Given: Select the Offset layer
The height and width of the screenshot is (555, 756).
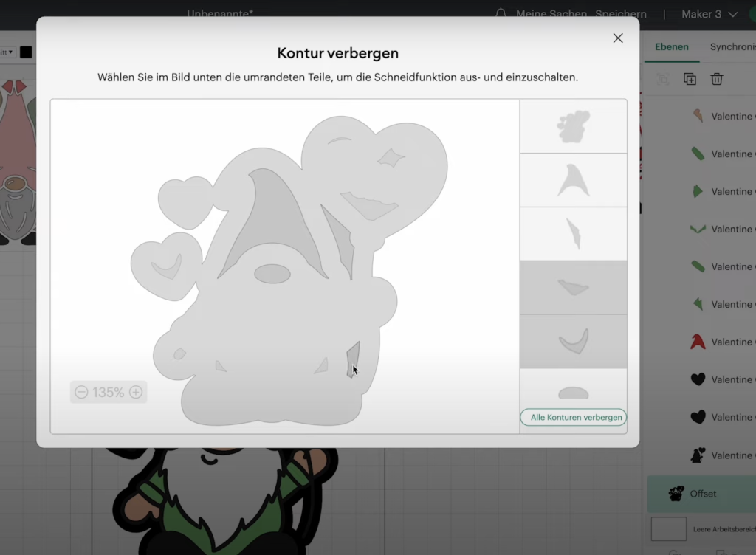Looking at the screenshot, I should 701,494.
